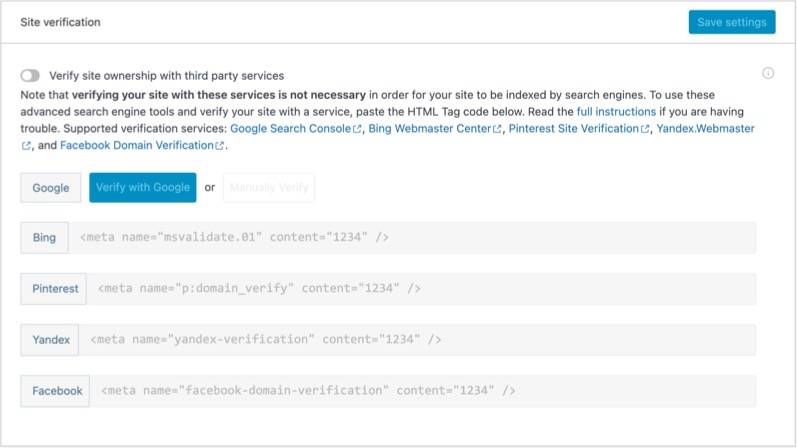Click the Manually Verify button
This screenshot has width=797, height=448.
pyautogui.click(x=269, y=187)
